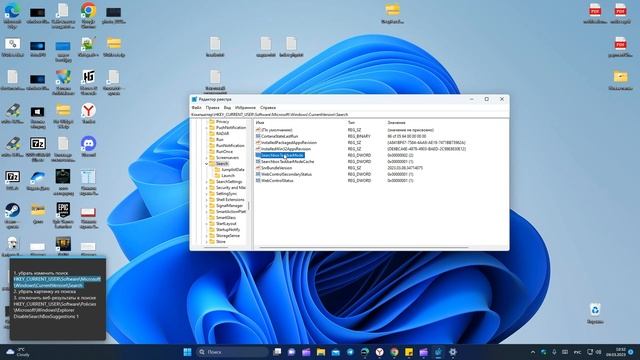Select the PushNotifications key
This screenshot has height=360, width=640.
tap(231, 128)
